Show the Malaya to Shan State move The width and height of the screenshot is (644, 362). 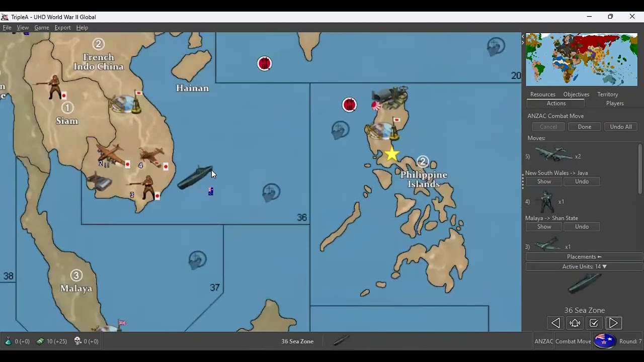[544, 227]
